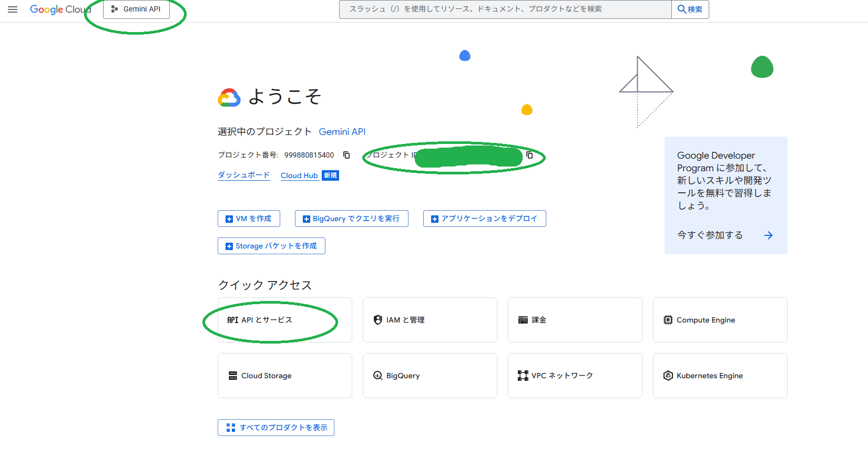Open the Gemini API project link
Screen dimensions: 868x467
click(x=342, y=132)
